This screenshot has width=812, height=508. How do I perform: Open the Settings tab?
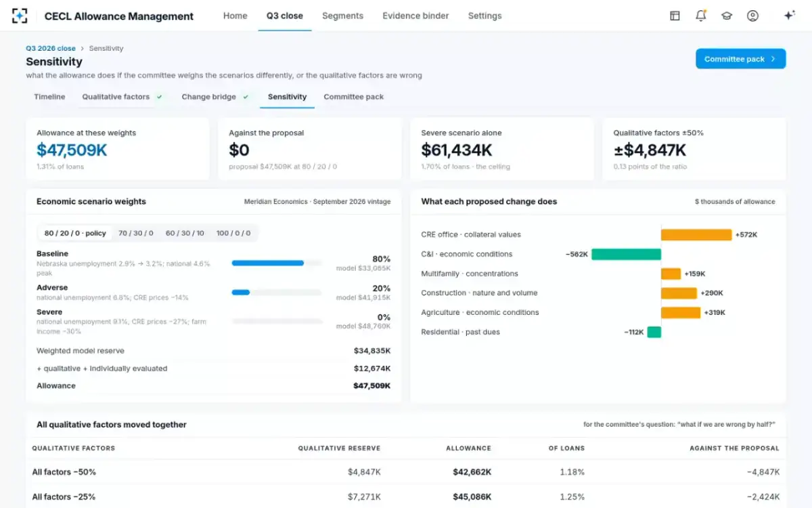[485, 16]
